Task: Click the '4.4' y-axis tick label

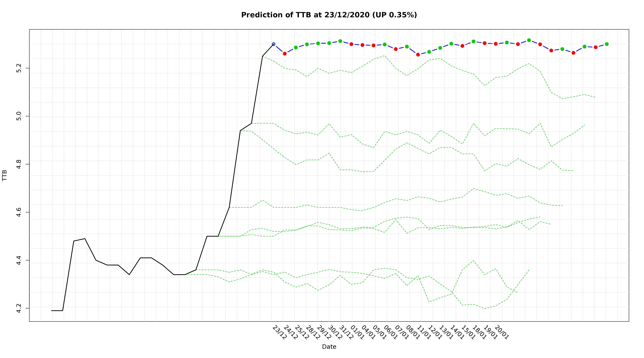Action: (x=19, y=260)
